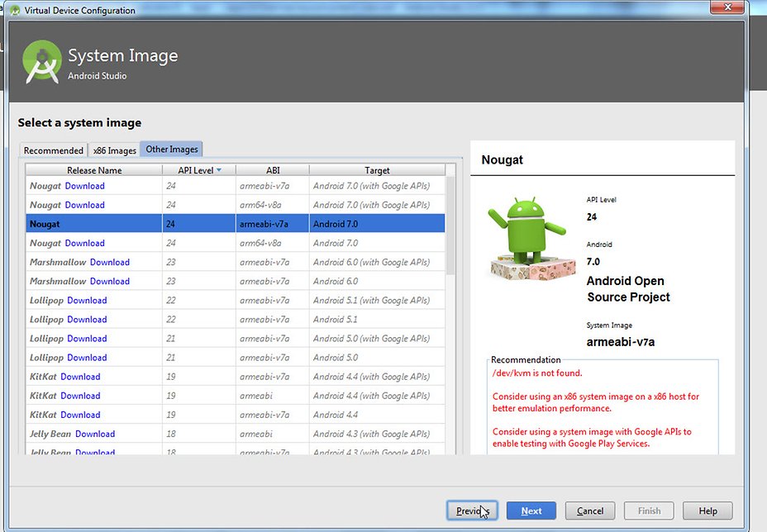Screen dimensions: 767x532
Task: Download Marshmallow Android 6.0 with Google APIs
Action: [x=110, y=262]
